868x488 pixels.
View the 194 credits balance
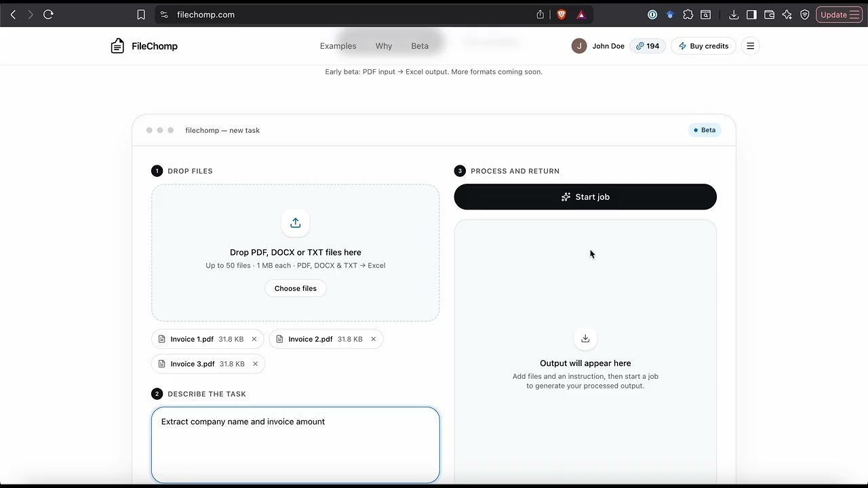click(x=648, y=46)
